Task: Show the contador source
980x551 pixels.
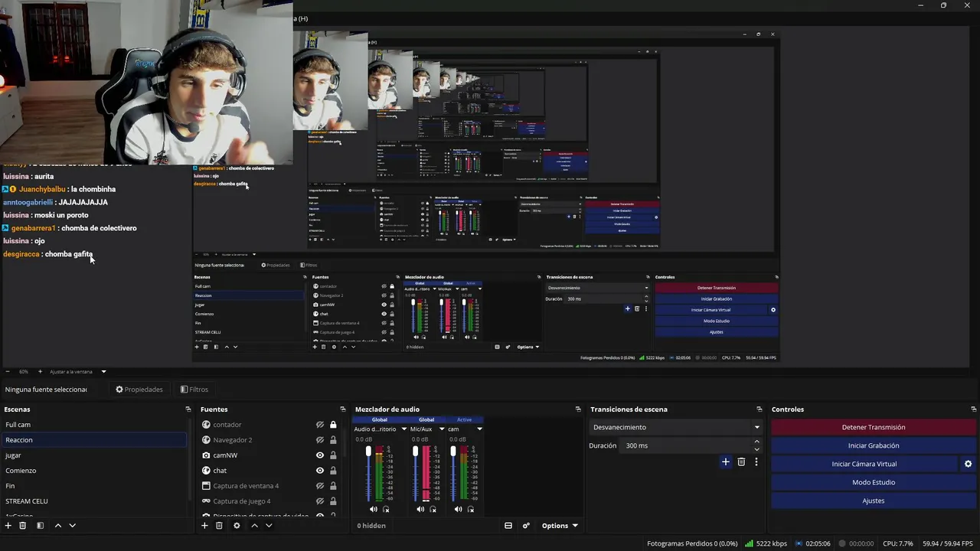Action: (320, 425)
